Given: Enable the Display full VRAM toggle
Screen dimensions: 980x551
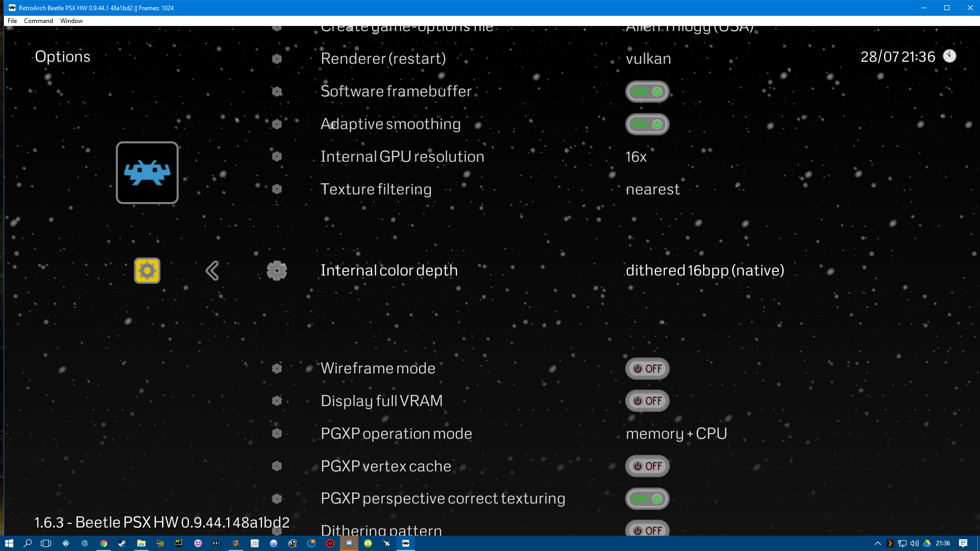Looking at the screenshot, I should (x=647, y=400).
